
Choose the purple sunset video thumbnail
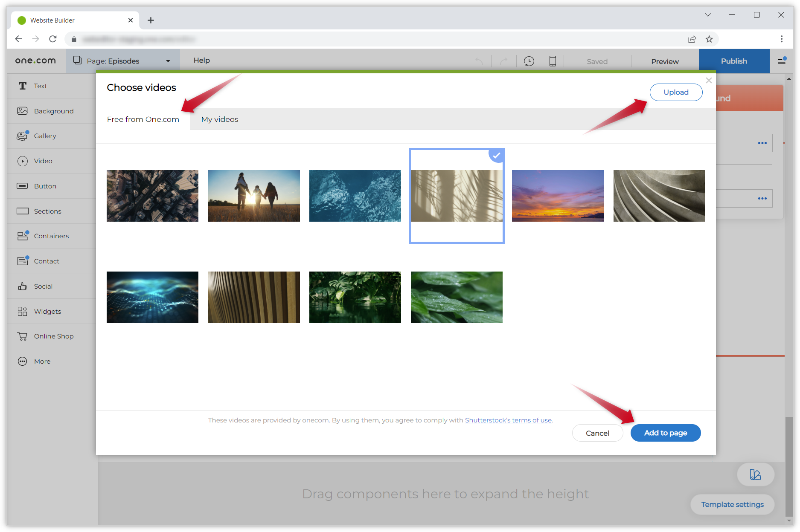(557, 196)
